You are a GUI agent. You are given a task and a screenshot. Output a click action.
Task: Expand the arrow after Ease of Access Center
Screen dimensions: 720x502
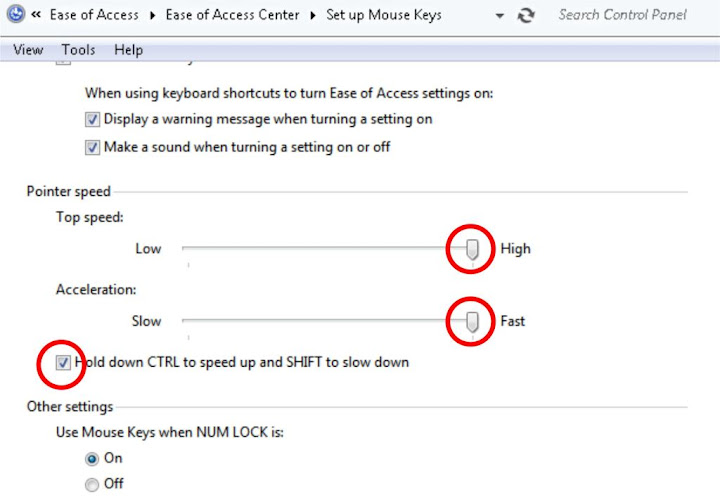[x=313, y=16]
